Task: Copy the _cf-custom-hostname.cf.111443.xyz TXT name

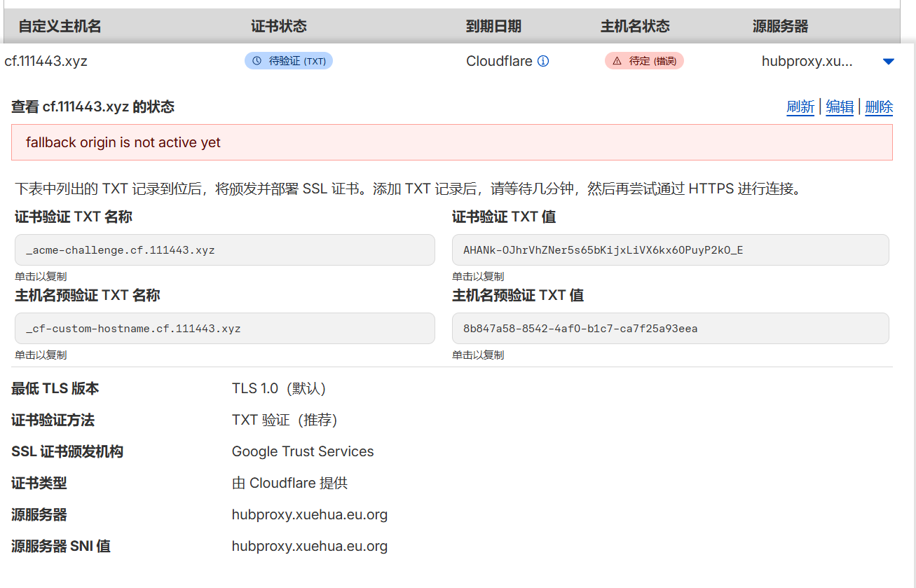Action: (x=224, y=329)
